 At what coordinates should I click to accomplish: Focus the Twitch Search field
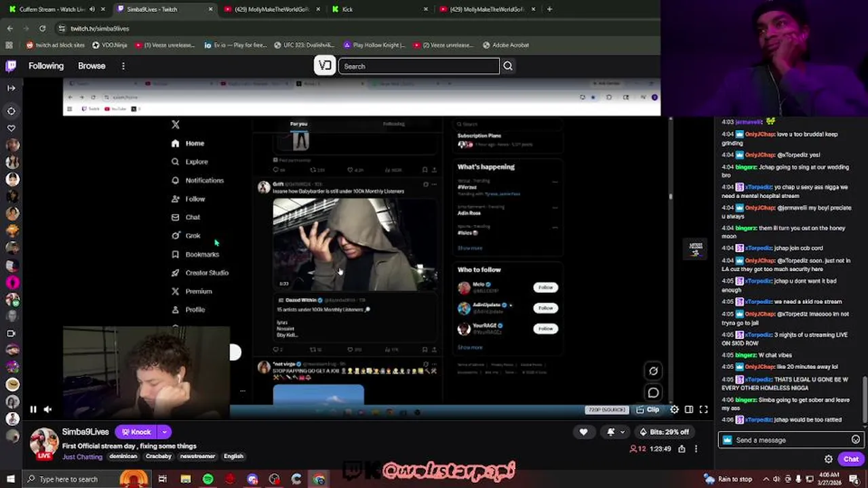click(x=419, y=66)
